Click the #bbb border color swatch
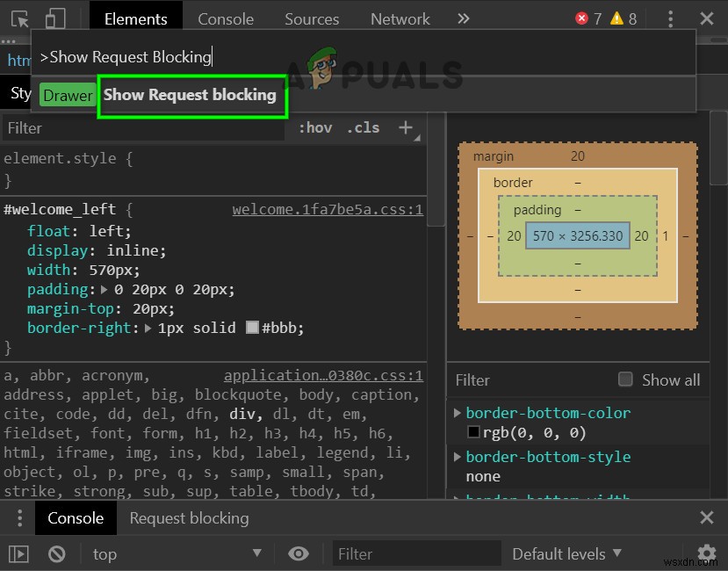 (253, 328)
